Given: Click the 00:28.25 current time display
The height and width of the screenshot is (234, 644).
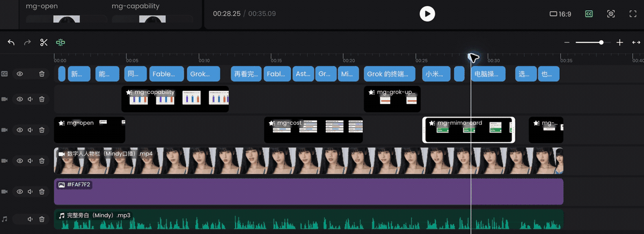Looking at the screenshot, I should (x=226, y=13).
